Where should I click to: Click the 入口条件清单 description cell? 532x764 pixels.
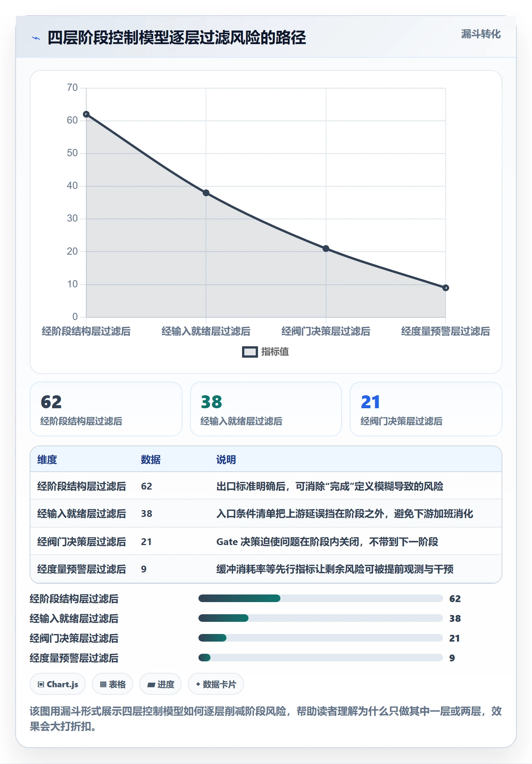pos(345,514)
